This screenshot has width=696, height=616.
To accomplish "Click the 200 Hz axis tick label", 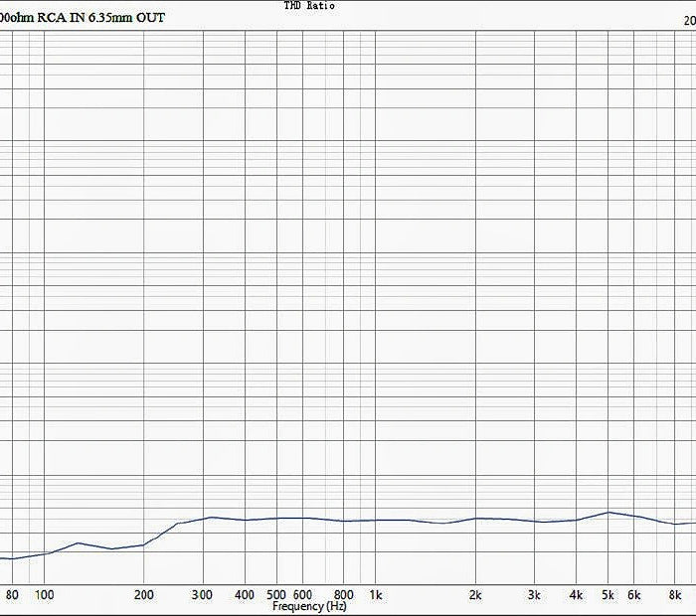I will tap(143, 595).
